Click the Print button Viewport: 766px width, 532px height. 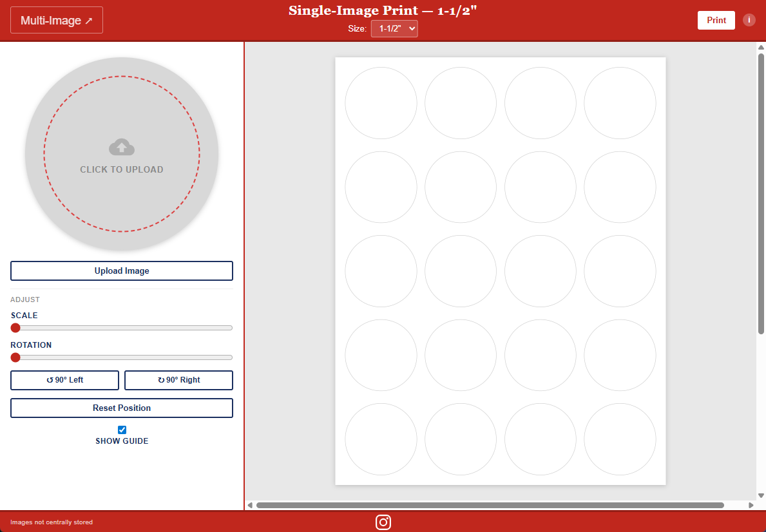pyautogui.click(x=716, y=20)
